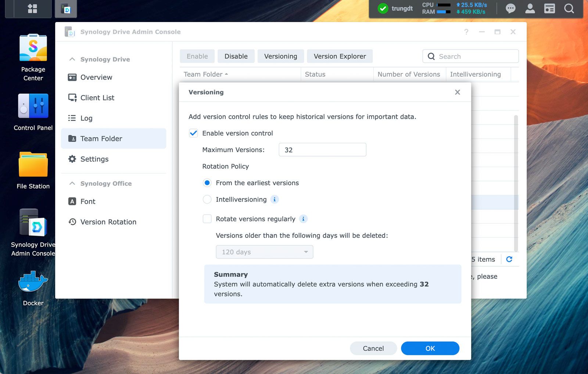Open Version Rotation in the sidebar
Viewport: 588px width, 374px height.
pos(114,222)
